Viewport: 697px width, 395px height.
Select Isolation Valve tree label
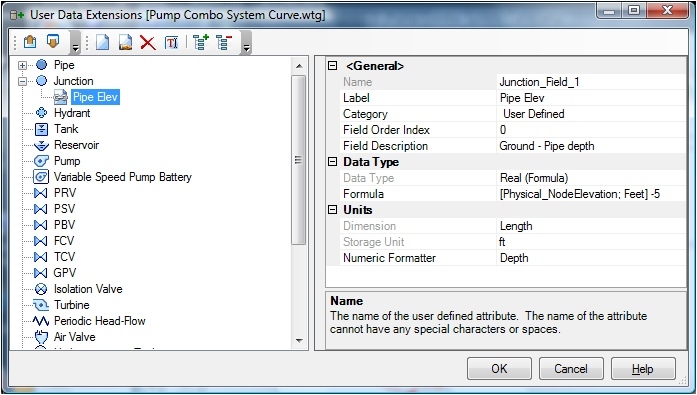[88, 289]
